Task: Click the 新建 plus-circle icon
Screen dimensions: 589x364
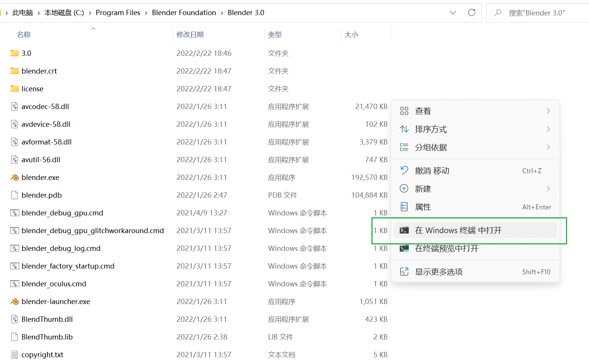Action: click(x=404, y=189)
